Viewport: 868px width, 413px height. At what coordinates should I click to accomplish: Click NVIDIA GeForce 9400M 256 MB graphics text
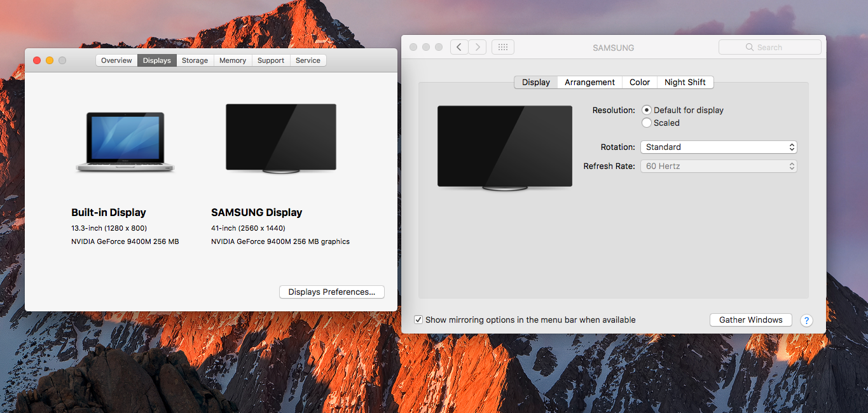click(280, 241)
